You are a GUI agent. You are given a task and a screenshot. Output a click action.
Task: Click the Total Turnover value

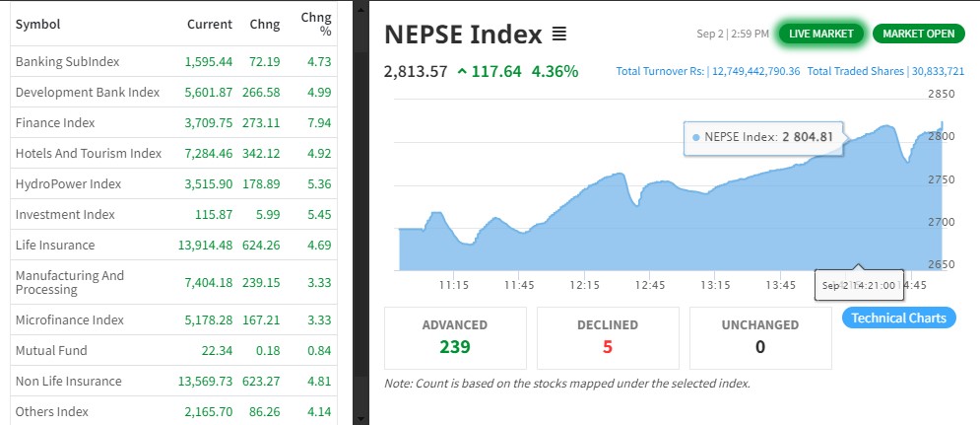coord(755,72)
